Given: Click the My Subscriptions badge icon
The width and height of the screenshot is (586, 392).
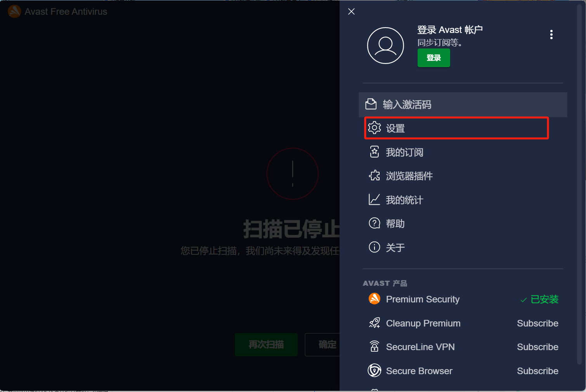Looking at the screenshot, I should [374, 152].
